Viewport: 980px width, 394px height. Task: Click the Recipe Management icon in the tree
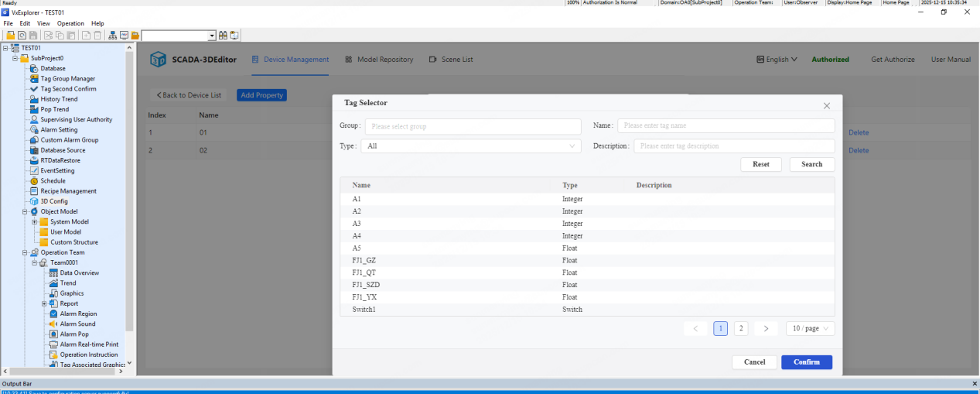[x=34, y=191]
